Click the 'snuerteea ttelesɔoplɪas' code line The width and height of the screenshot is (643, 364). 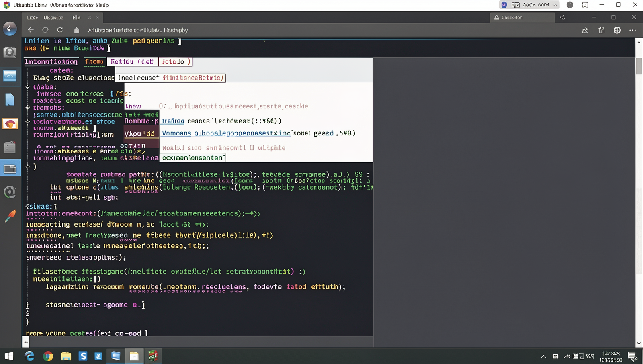click(x=76, y=257)
